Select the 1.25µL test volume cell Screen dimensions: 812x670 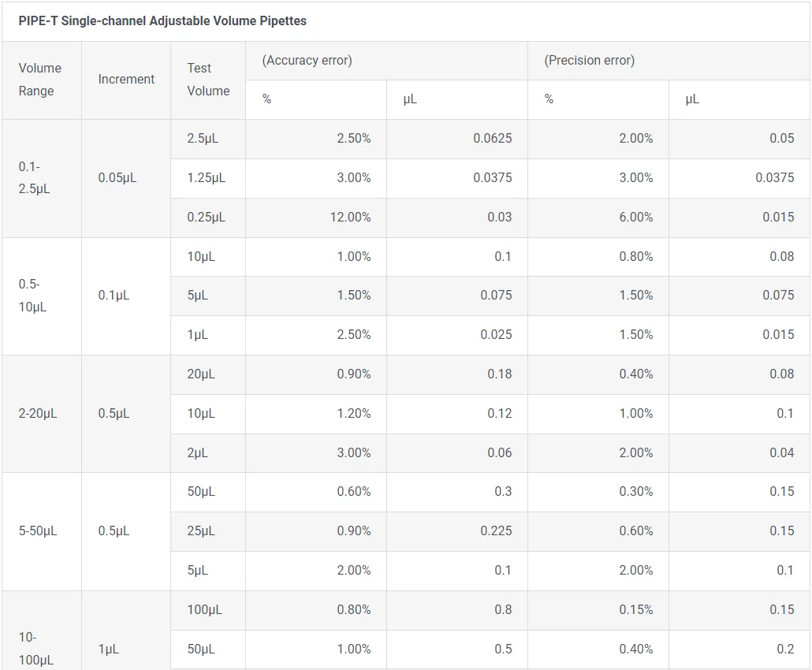pyautogui.click(x=207, y=178)
